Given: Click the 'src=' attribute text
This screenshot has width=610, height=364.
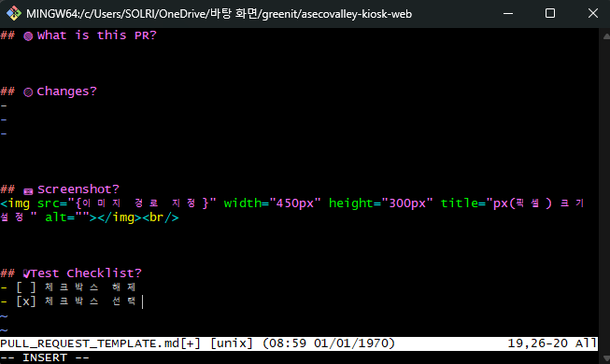Looking at the screenshot, I should [x=52, y=203].
